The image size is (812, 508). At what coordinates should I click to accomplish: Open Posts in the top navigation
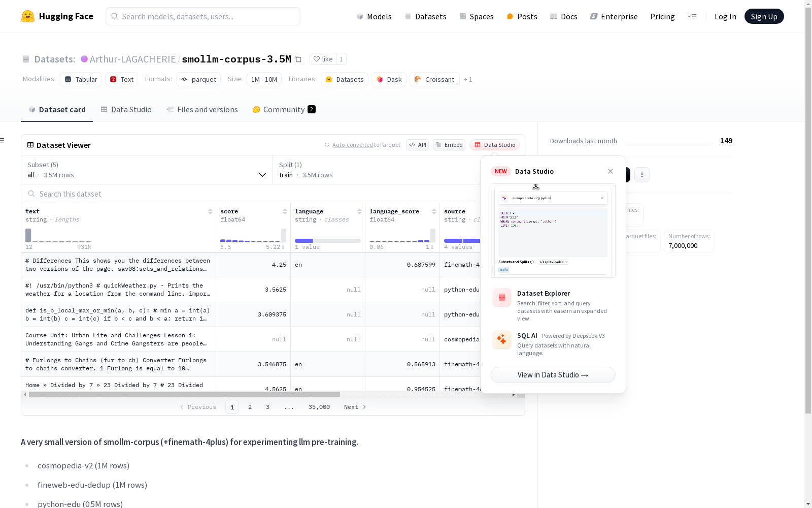click(x=522, y=16)
